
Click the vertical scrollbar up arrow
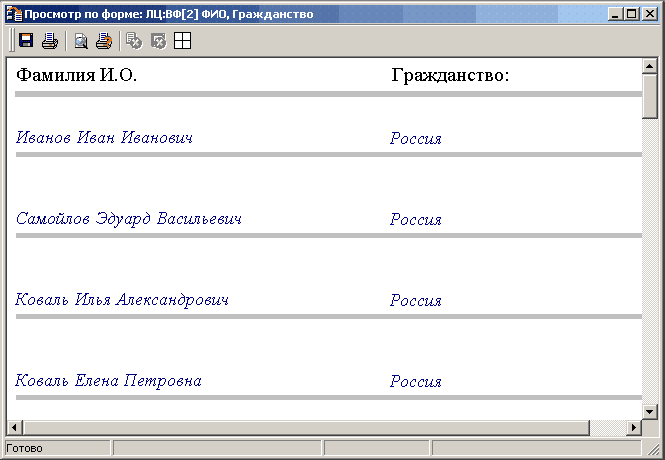[649, 66]
